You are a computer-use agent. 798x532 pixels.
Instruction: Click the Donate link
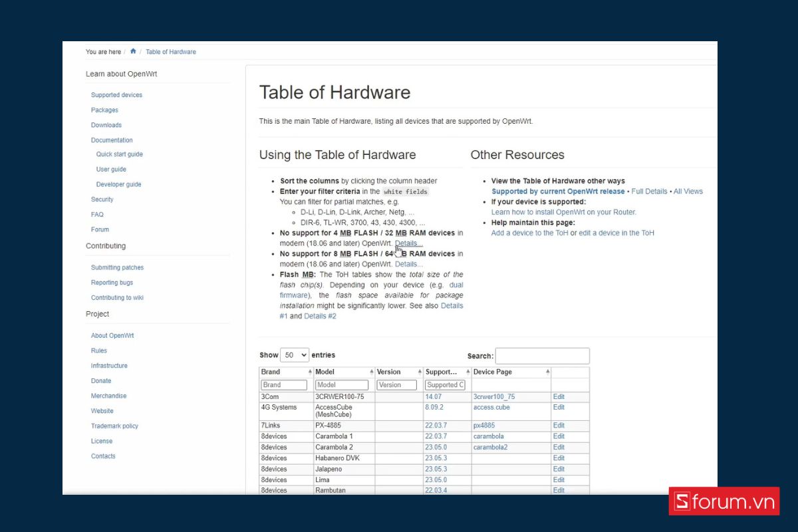coord(101,381)
